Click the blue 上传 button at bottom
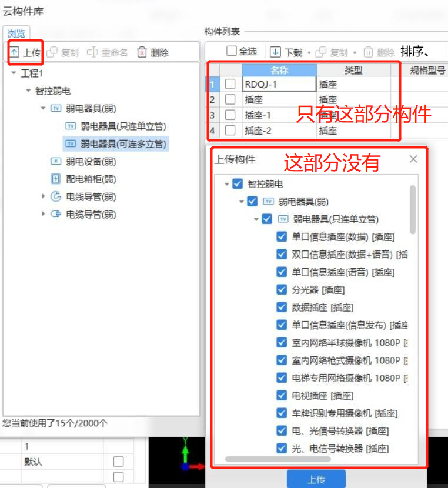The height and width of the screenshot is (488, 448). pyautogui.click(x=316, y=479)
